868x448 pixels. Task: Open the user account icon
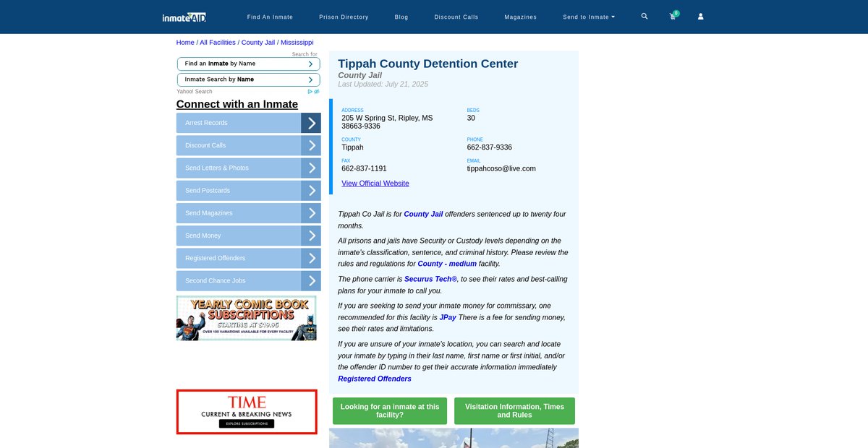pyautogui.click(x=700, y=16)
